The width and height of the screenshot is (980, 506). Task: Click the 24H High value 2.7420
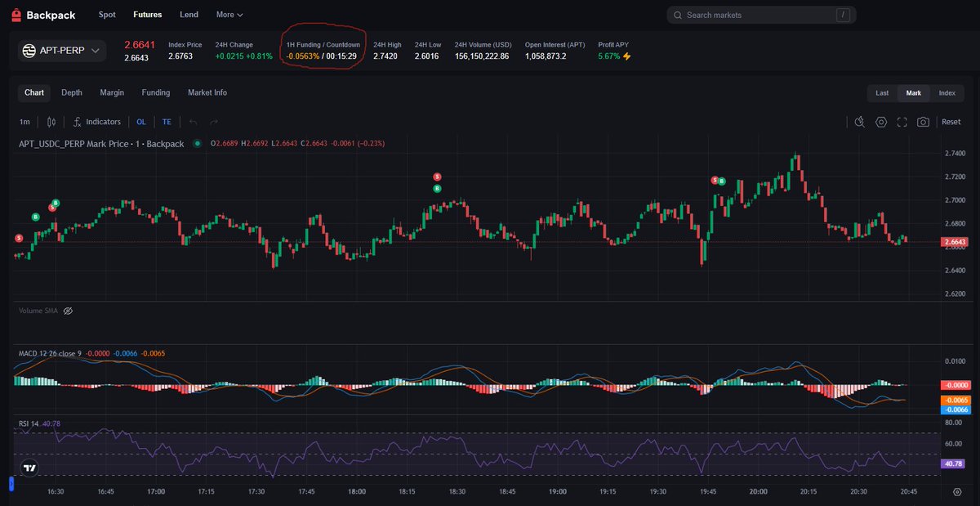[x=385, y=56]
